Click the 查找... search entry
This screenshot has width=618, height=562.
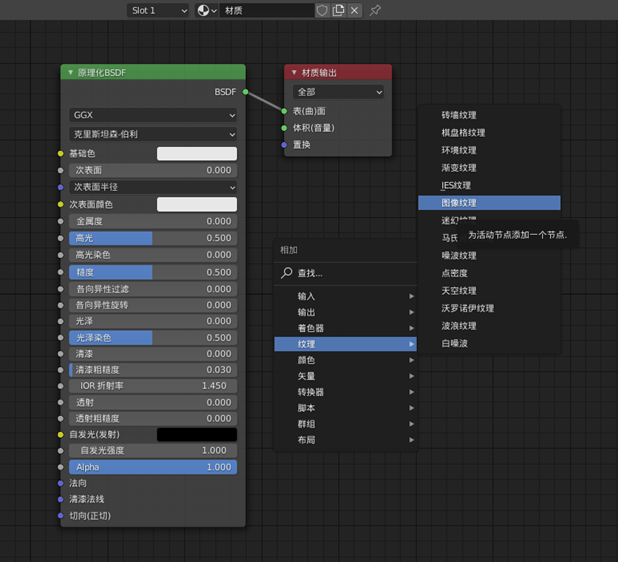pos(345,273)
